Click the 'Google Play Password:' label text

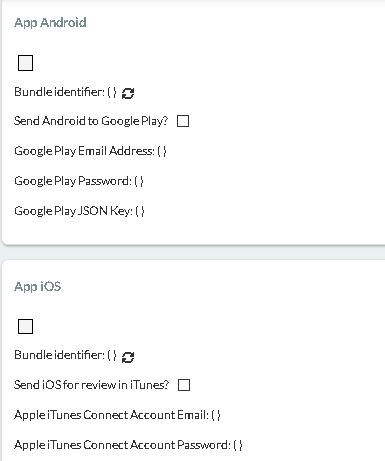(x=73, y=181)
